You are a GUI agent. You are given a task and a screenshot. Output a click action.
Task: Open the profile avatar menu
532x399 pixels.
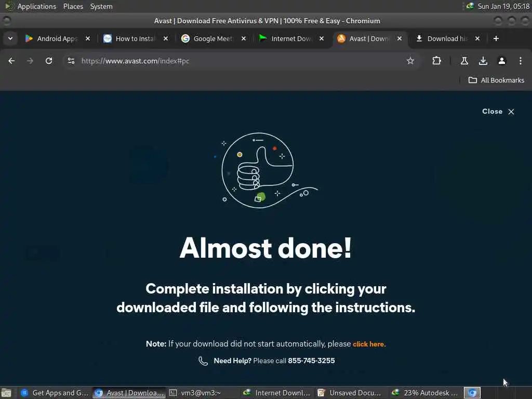[502, 61]
